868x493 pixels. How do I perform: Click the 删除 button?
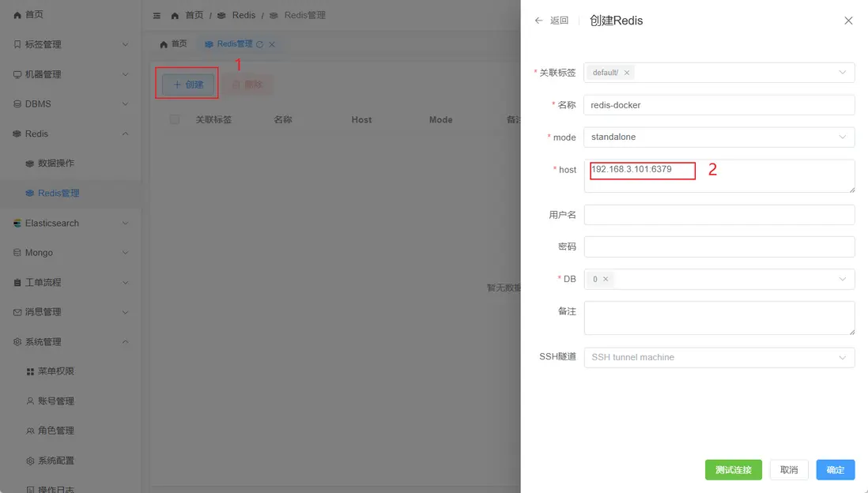(x=247, y=85)
